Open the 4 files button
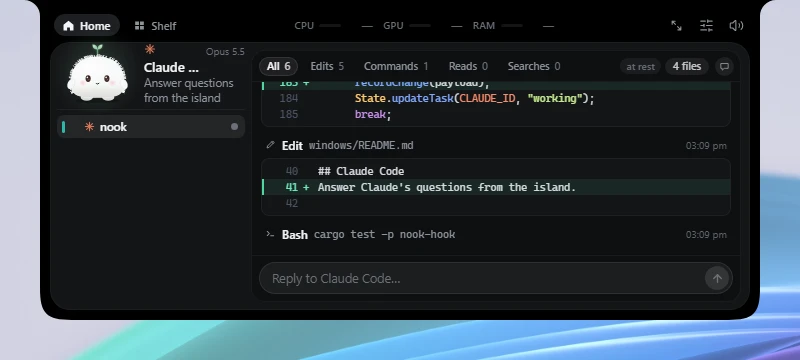The height and width of the screenshot is (360, 800). click(x=687, y=66)
